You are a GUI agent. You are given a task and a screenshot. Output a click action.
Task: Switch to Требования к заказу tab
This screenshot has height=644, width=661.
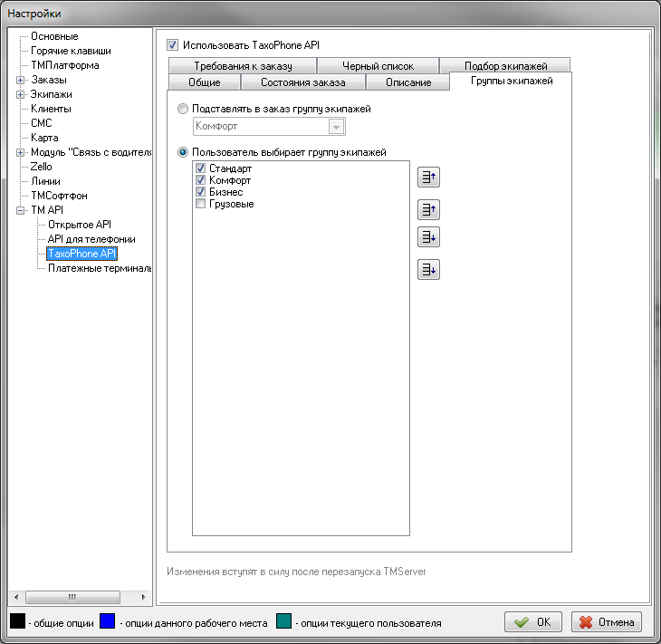pos(243,66)
